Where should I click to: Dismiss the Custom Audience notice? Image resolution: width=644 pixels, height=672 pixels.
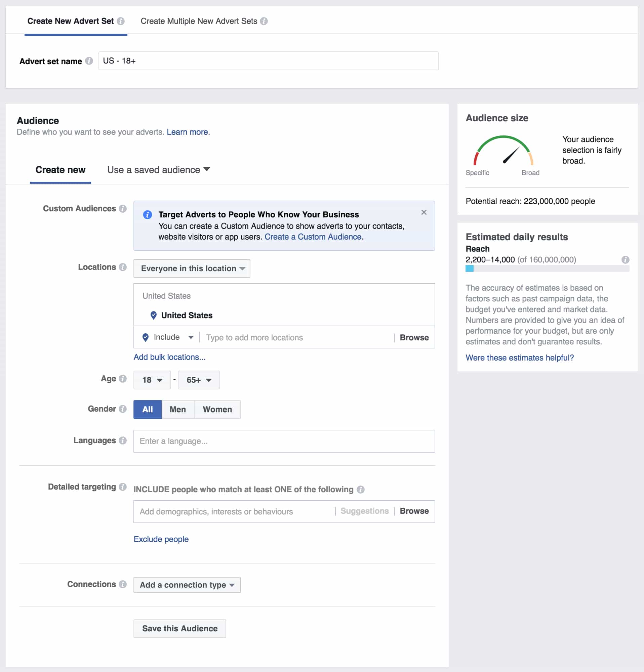coord(424,212)
